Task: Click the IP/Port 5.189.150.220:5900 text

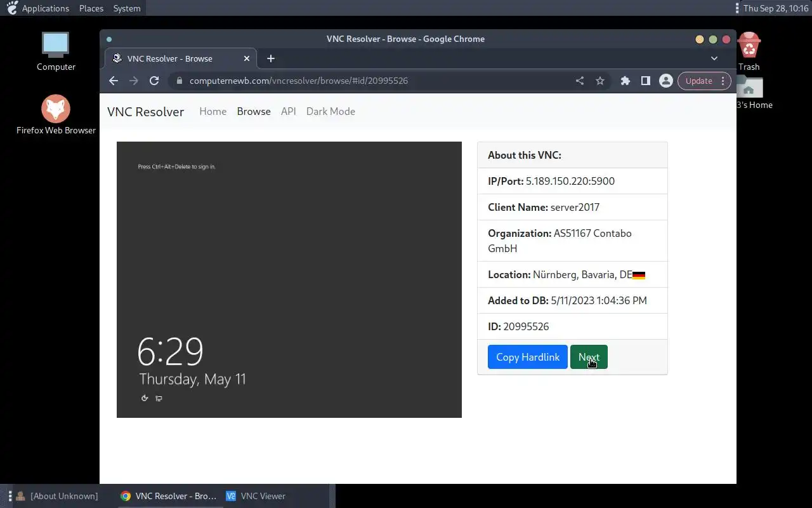Action: (551, 181)
